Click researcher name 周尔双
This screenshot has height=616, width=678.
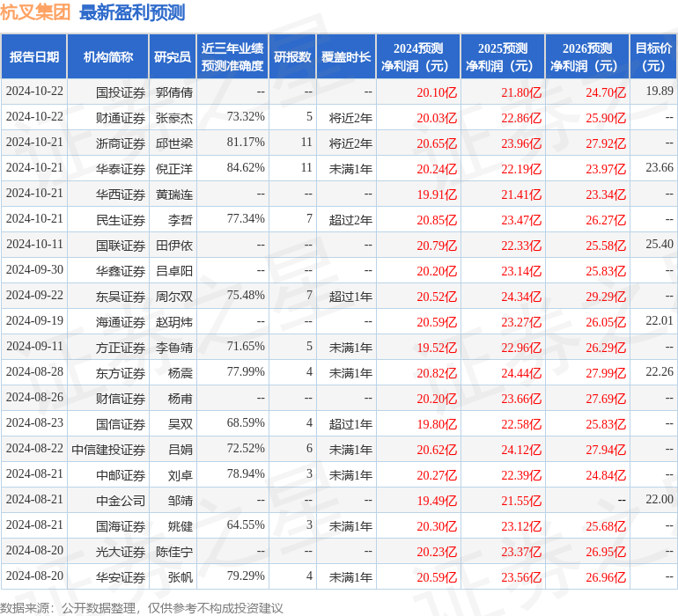(173, 296)
